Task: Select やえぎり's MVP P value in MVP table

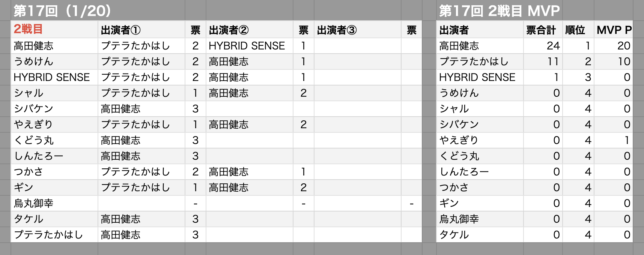Action: 627,140
